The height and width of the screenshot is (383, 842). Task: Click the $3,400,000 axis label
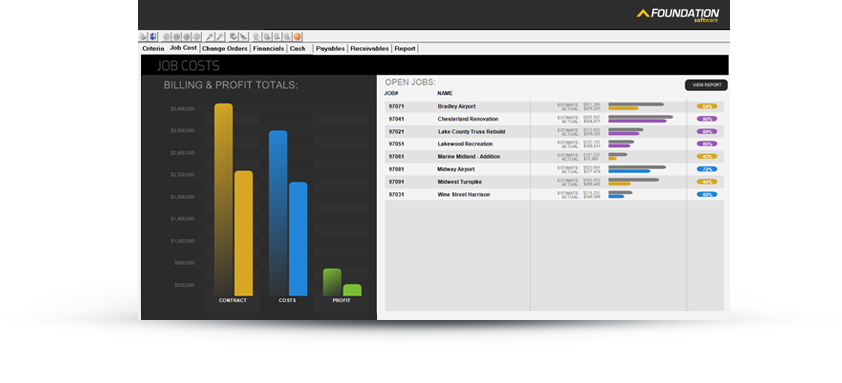pos(183,109)
